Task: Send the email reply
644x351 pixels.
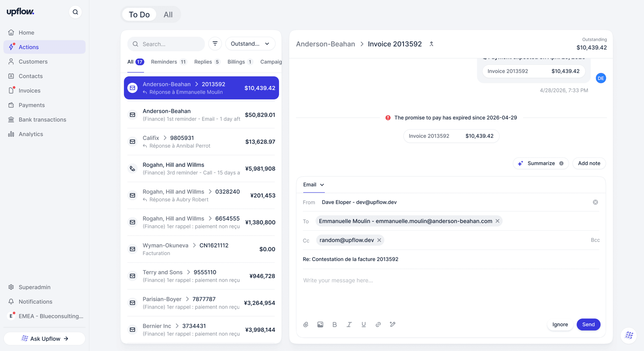Action: [x=588, y=324]
